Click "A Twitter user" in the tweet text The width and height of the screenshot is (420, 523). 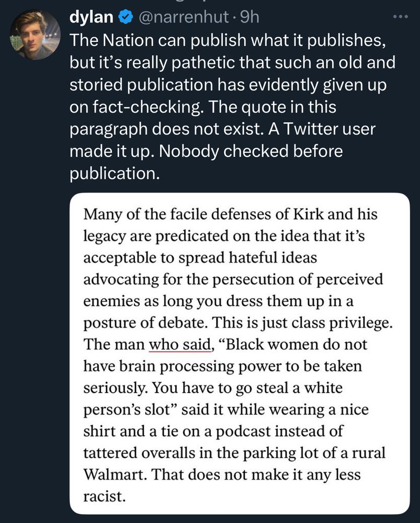coord(322,129)
